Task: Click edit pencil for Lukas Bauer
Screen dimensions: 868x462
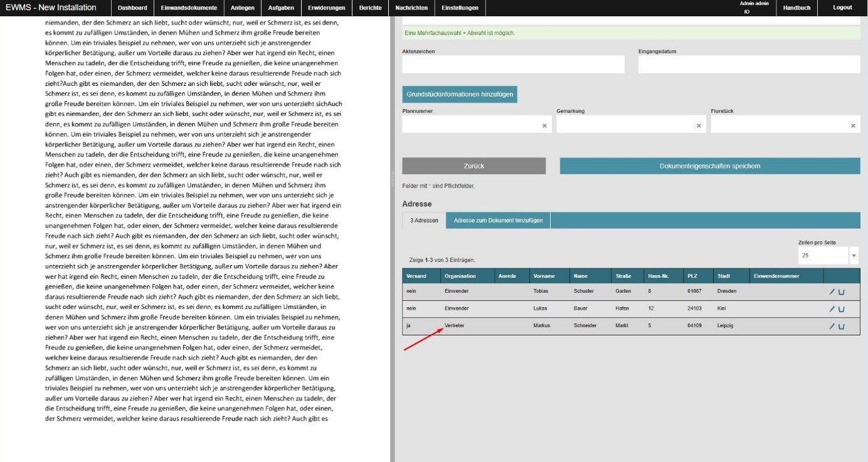Action: (832, 309)
